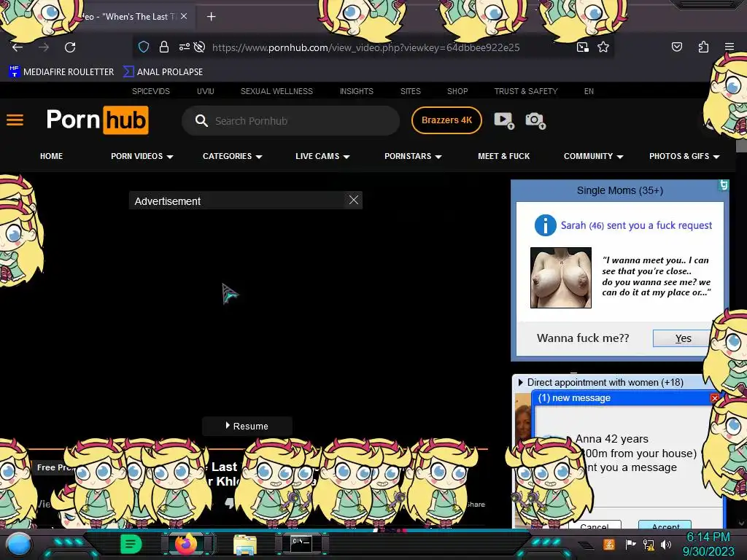Click the upload photo camera icon

(535, 120)
